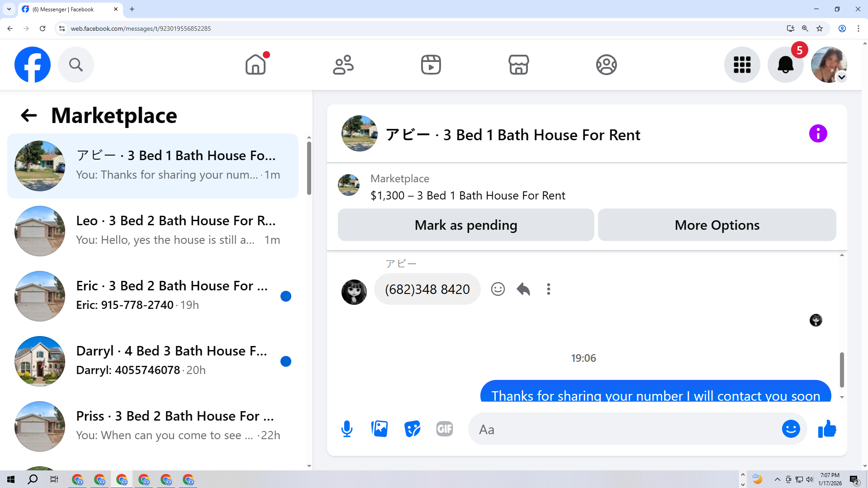The image size is (868, 488).
Task: Choose a sticker from the sticker icon
Action: (x=412, y=429)
